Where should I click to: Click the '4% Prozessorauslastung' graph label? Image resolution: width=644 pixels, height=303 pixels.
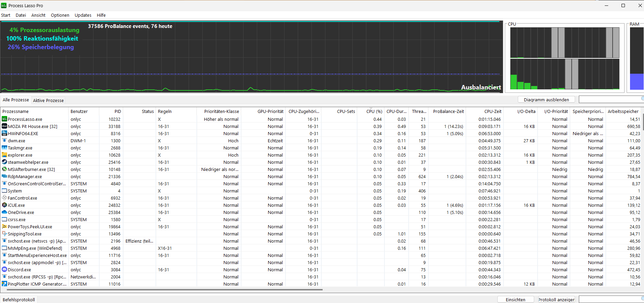(44, 30)
